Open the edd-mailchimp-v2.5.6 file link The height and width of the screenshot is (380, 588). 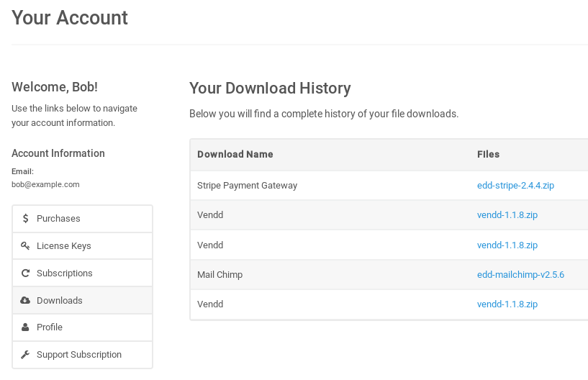point(520,275)
